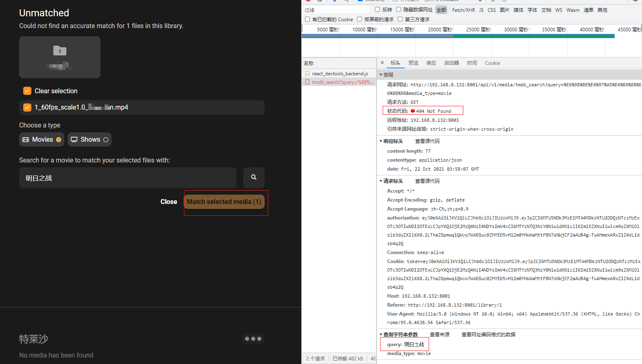This screenshot has width=642, height=364.
Task: Filter requests by 其他
Action: (x=602, y=10)
